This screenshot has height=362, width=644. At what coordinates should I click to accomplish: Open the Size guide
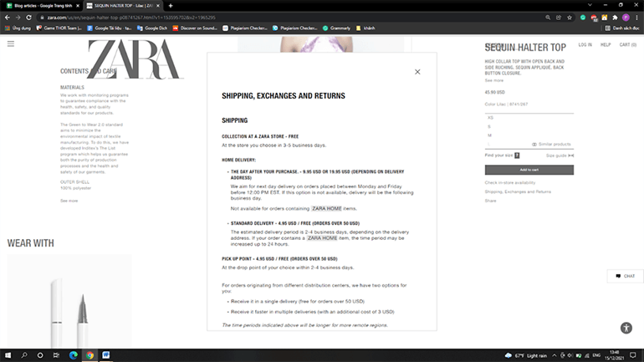[x=560, y=156]
